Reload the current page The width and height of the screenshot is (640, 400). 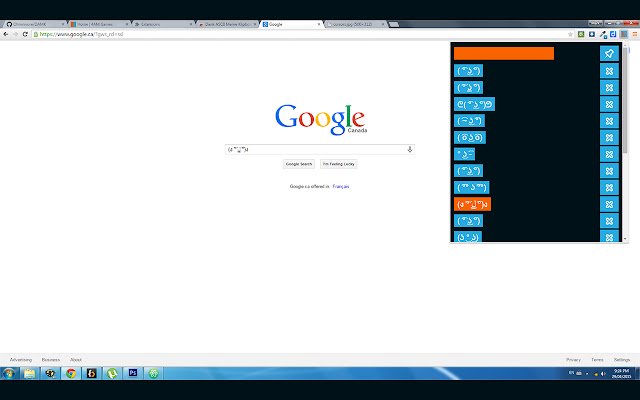click(x=25, y=34)
